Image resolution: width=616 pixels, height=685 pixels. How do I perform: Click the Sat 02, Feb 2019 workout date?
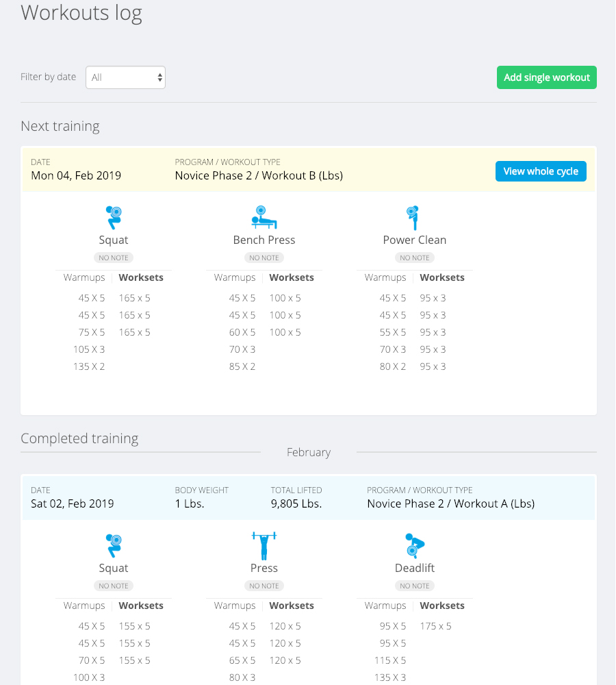(73, 503)
